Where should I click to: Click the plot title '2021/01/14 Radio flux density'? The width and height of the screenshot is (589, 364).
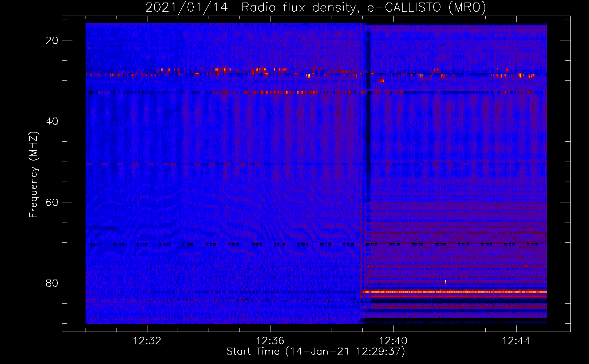(250, 7)
